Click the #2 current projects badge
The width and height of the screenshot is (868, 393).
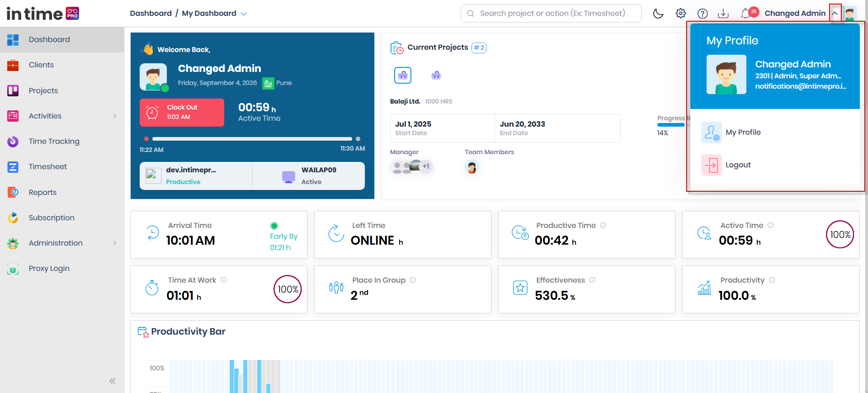[x=479, y=47]
